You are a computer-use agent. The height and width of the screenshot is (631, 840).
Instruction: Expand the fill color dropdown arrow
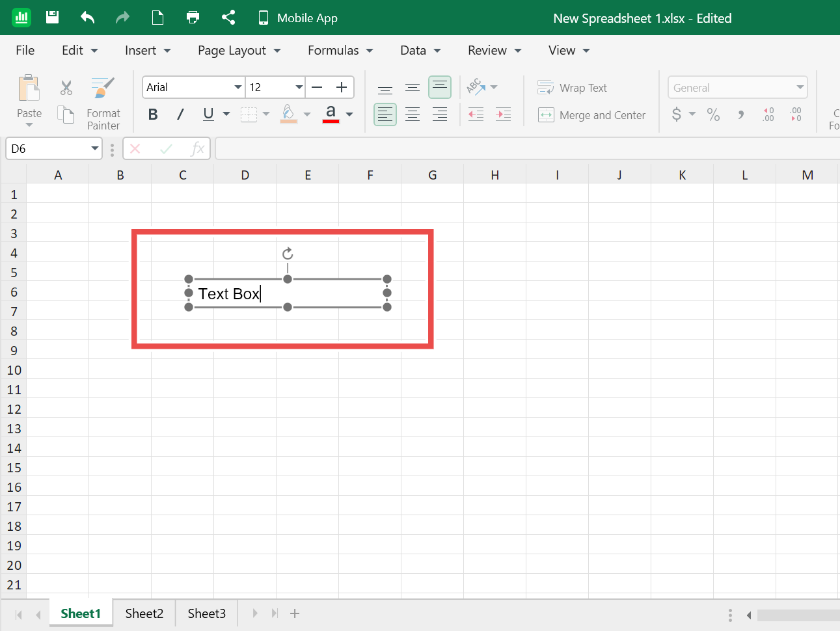pyautogui.click(x=307, y=114)
